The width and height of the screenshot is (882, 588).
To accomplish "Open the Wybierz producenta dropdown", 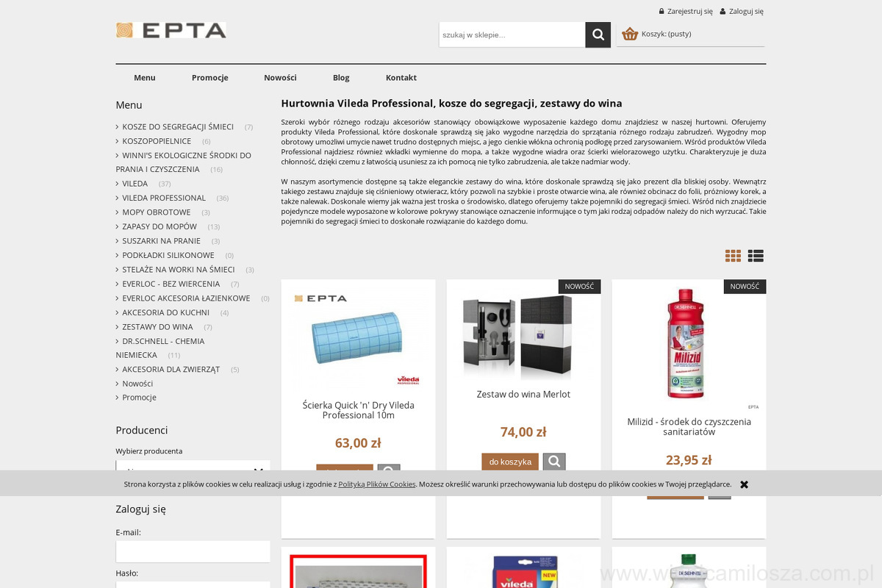I will (x=193, y=467).
